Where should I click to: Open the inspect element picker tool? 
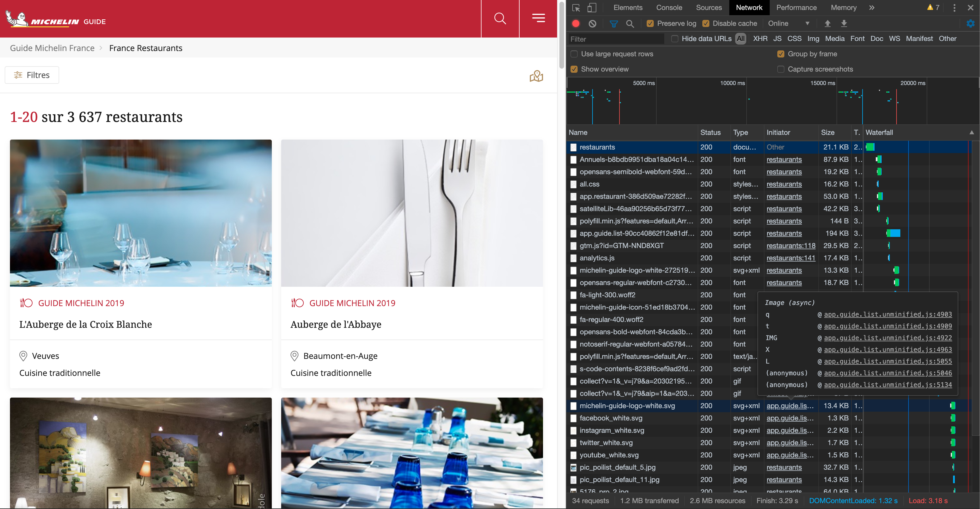pyautogui.click(x=576, y=8)
